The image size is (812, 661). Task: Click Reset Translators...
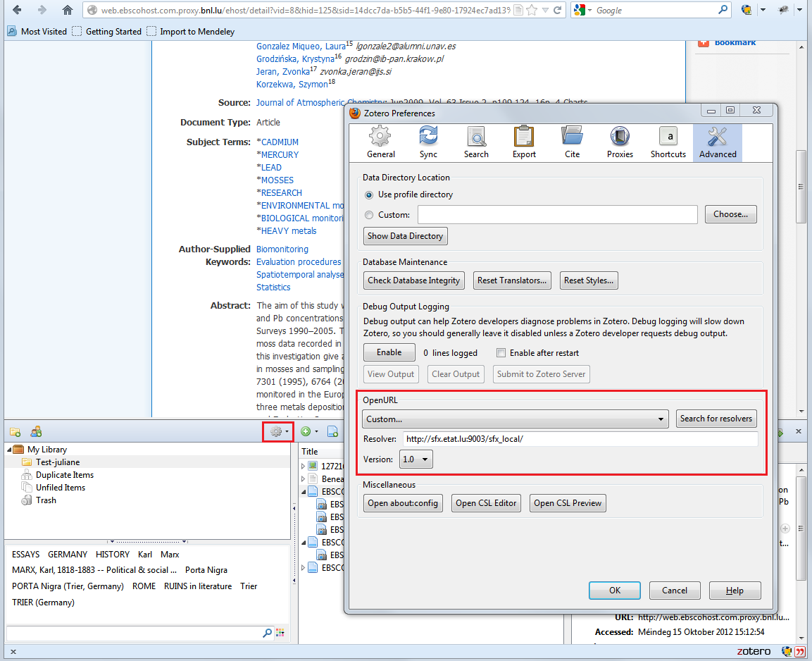512,280
